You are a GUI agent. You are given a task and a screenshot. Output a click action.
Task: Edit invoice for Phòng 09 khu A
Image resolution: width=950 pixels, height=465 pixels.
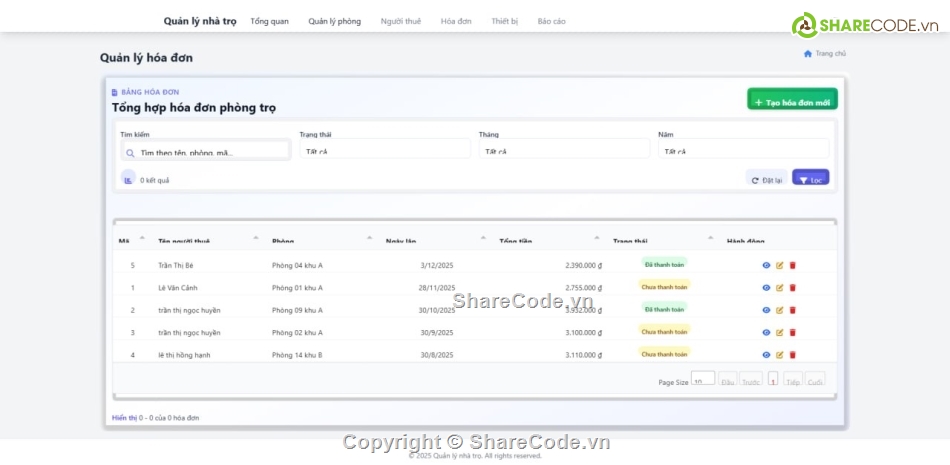pyautogui.click(x=780, y=310)
